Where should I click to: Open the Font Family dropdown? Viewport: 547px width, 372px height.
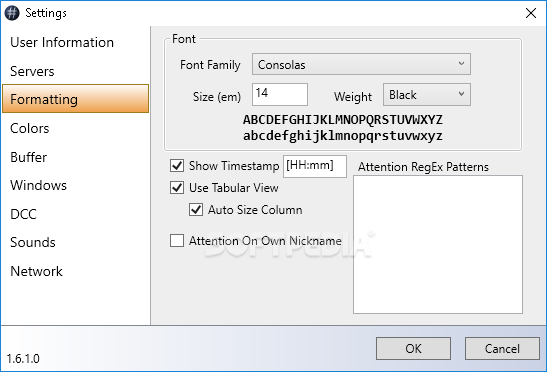point(361,64)
